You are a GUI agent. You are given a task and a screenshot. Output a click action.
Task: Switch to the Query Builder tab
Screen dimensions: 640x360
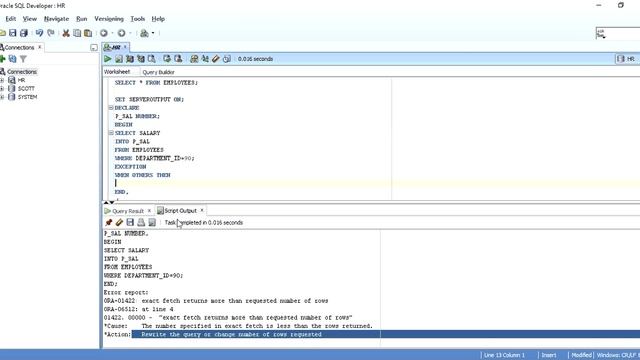[158, 72]
